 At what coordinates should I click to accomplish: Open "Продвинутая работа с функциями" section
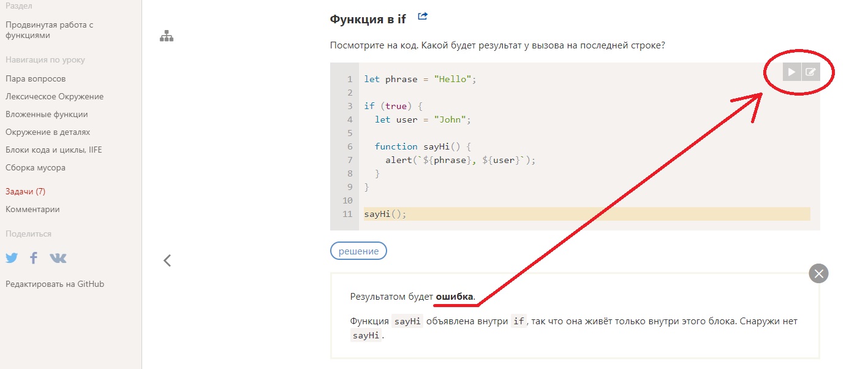tap(50, 30)
